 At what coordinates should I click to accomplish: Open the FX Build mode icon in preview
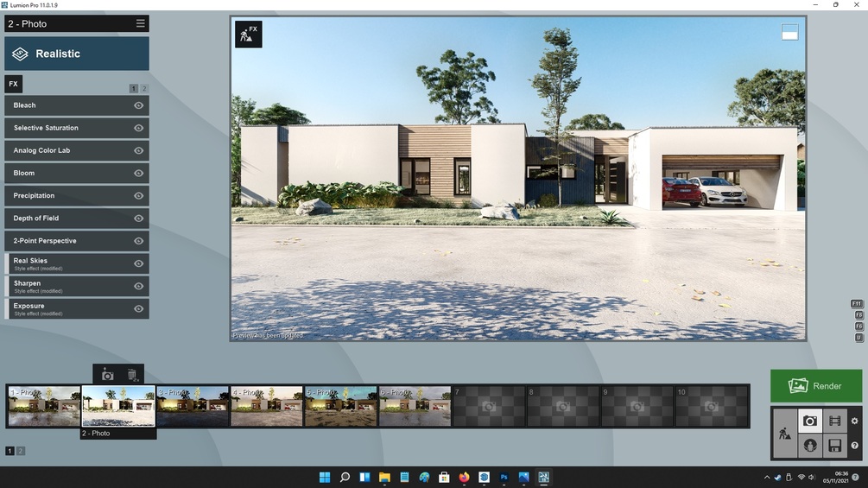pyautogui.click(x=248, y=35)
